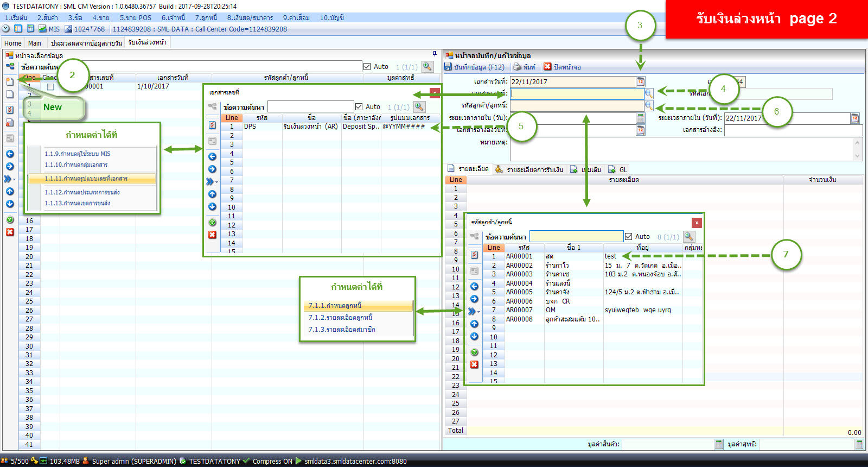Click the calculator icon beside the goods value total field
The image size is (868, 467).
pyautogui.click(x=719, y=444)
